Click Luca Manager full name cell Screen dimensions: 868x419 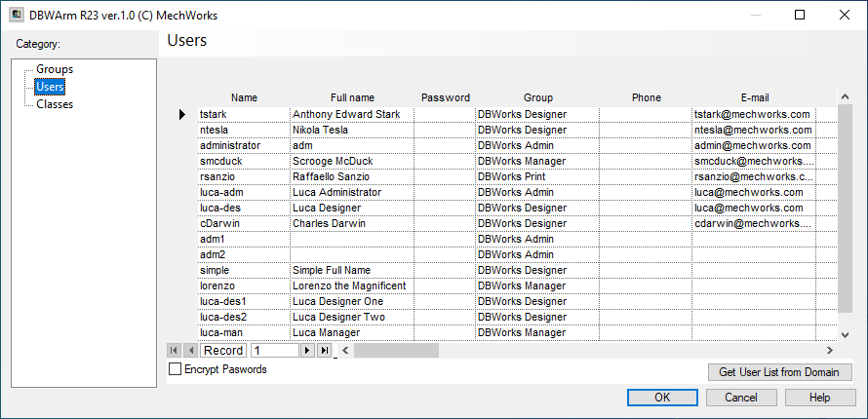click(352, 333)
